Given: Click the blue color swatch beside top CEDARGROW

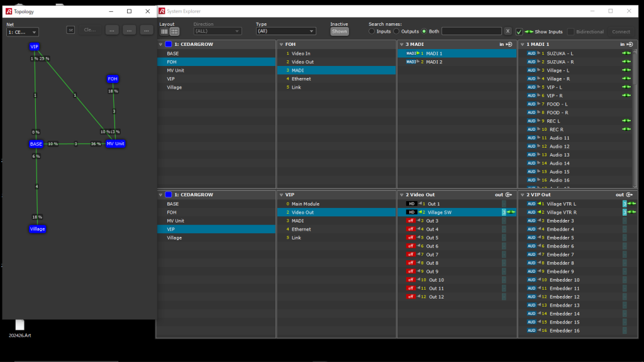Looking at the screenshot, I should (168, 44).
